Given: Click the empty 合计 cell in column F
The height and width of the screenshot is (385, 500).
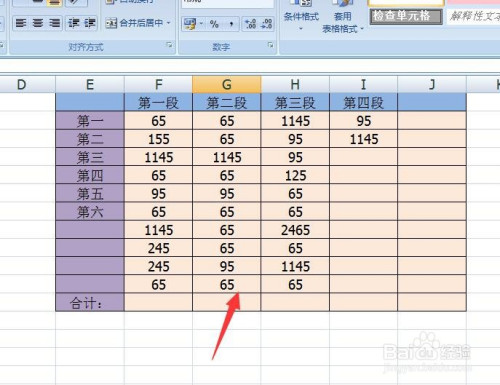Looking at the screenshot, I should tap(158, 303).
